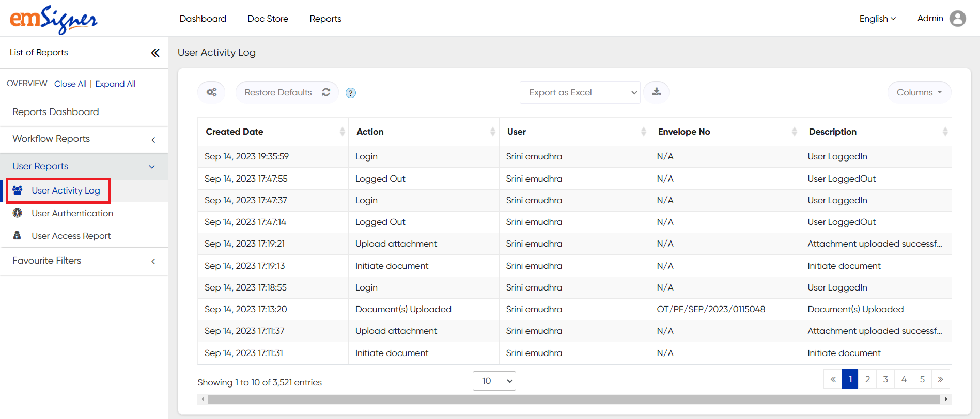This screenshot has height=419, width=980.
Task: Open the help question mark icon
Action: [351, 93]
